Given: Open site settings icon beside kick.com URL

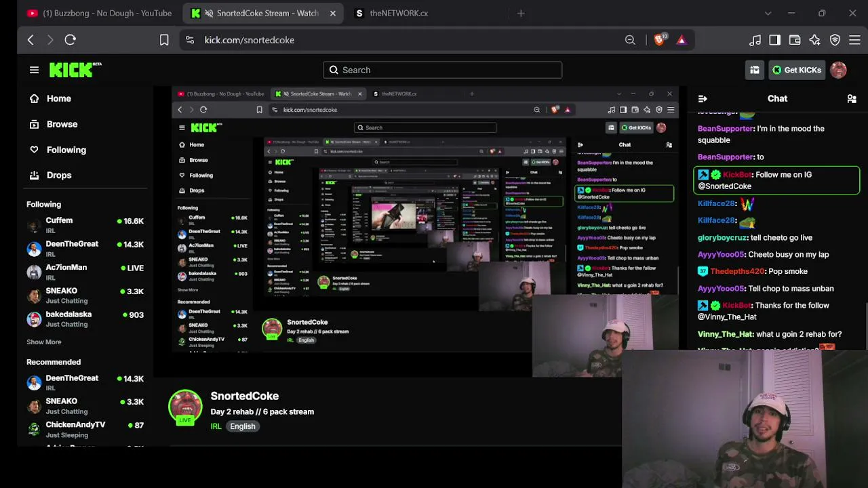Looking at the screenshot, I should [190, 40].
